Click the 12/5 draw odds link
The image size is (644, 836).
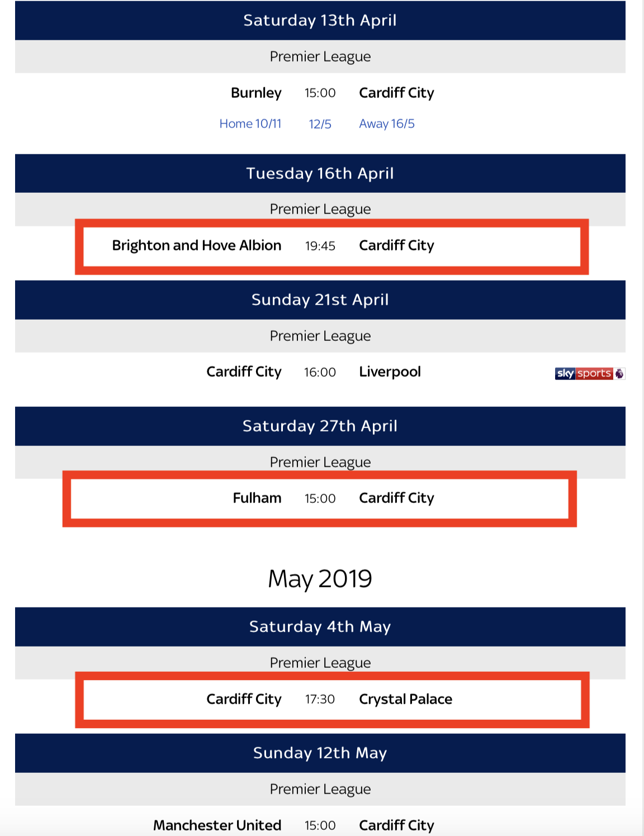pyautogui.click(x=320, y=124)
